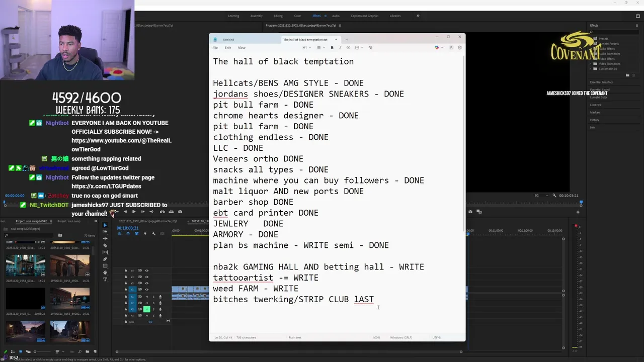
Task: Open Libraries panel in Premiere sidebar
Action: point(595,105)
